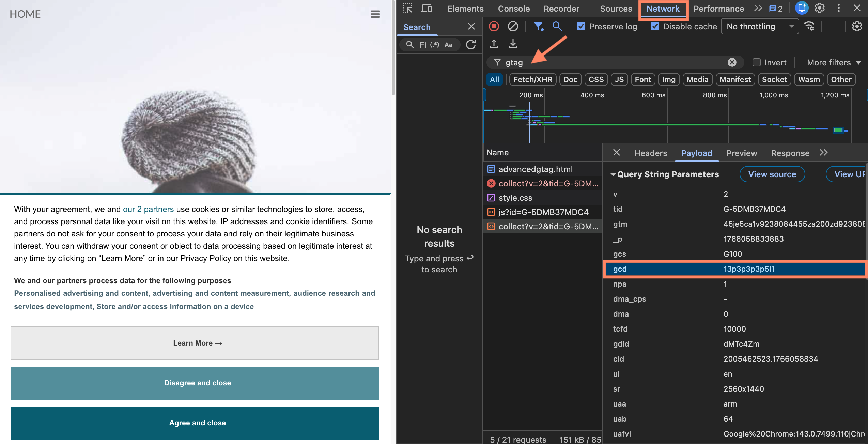Open the our 2 partners link
868x444 pixels.
click(148, 209)
